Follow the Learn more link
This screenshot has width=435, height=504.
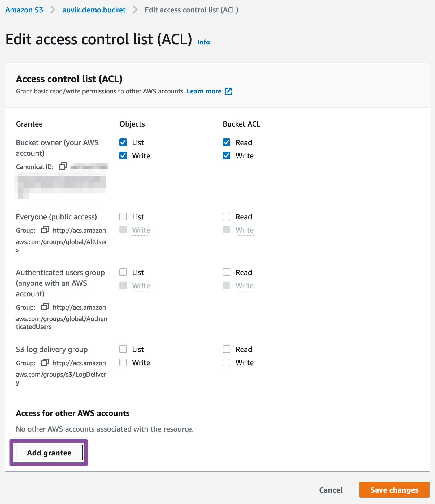pyautogui.click(x=204, y=91)
